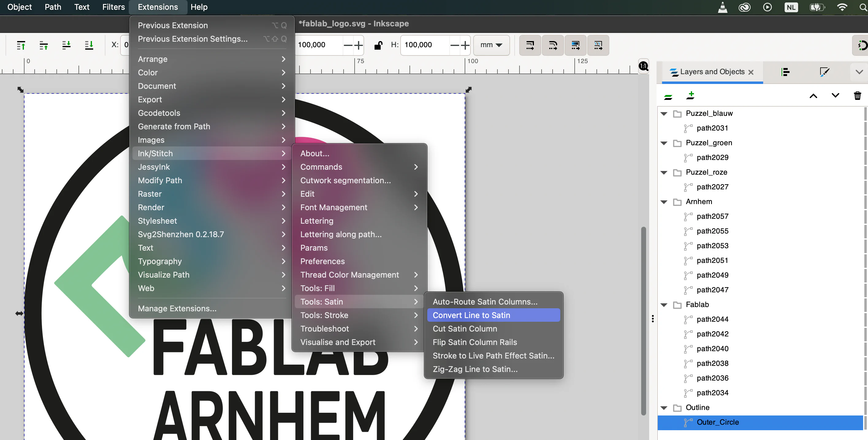Viewport: 868px width, 440px height.
Task: Open Ink/Stitch Lettering
Action: pos(359,221)
